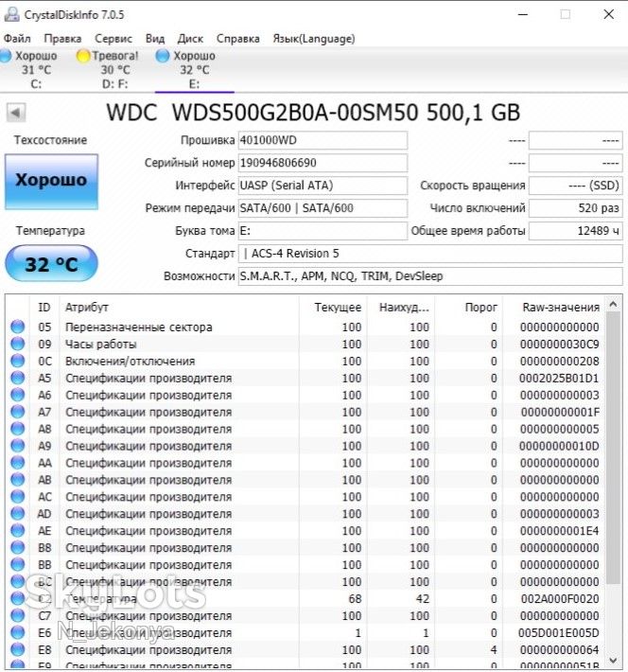Click the Интерфейс field UASP (Serial ATA)

(x=323, y=186)
